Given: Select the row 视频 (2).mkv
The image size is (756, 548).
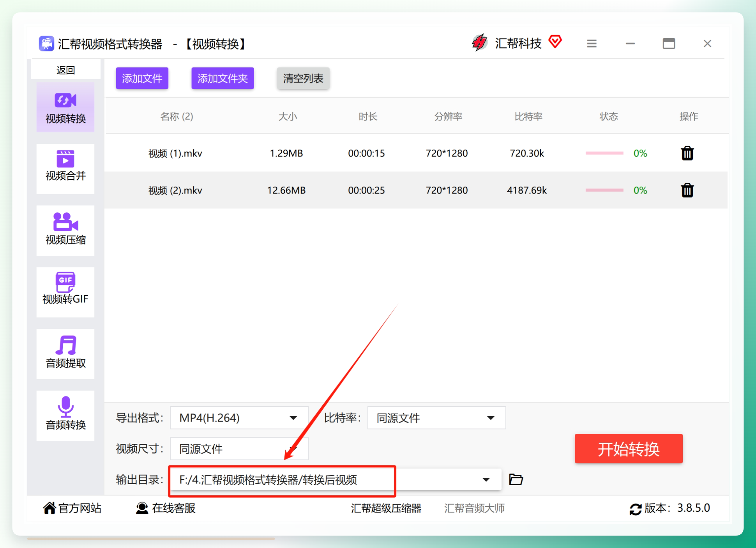Looking at the screenshot, I should point(416,190).
